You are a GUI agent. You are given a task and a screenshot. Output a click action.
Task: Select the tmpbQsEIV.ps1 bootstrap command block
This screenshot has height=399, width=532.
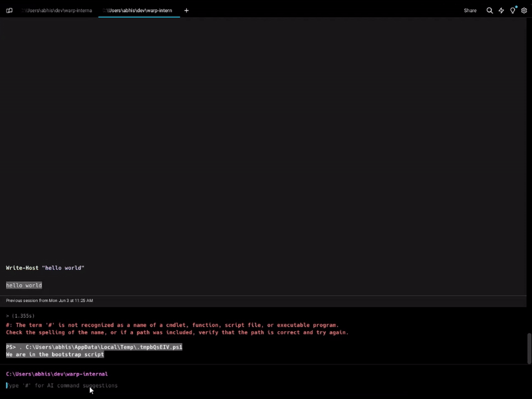point(94,346)
